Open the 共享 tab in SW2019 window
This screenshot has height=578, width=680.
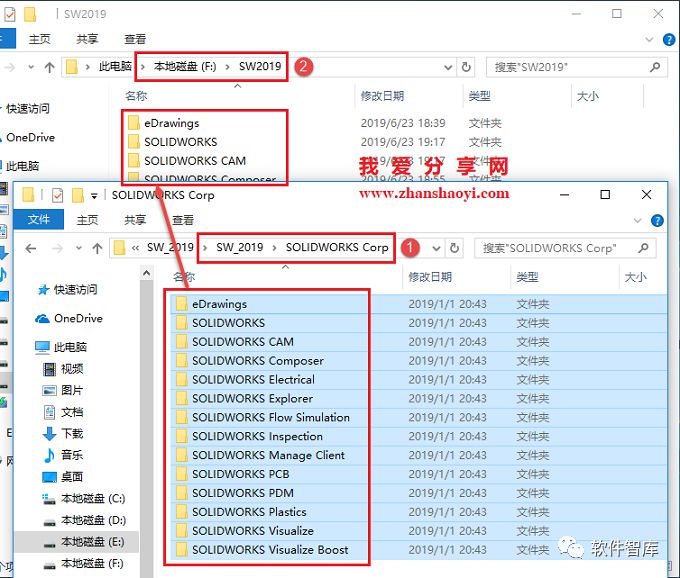tap(87, 39)
